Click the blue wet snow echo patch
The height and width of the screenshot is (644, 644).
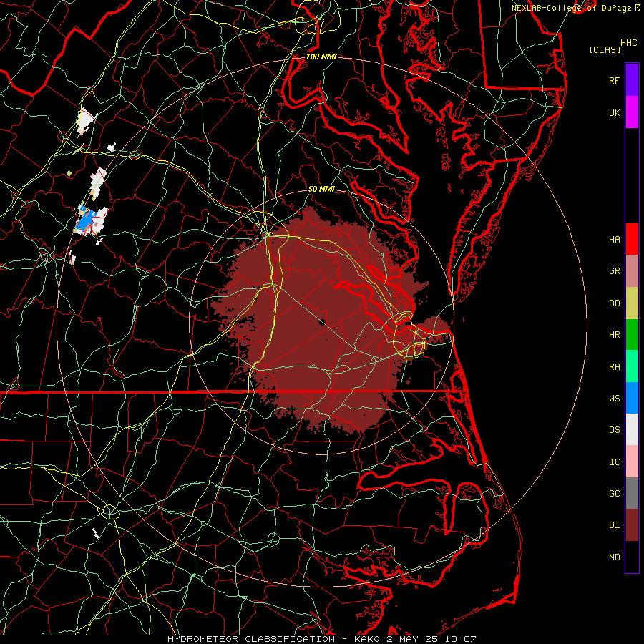click(85, 219)
